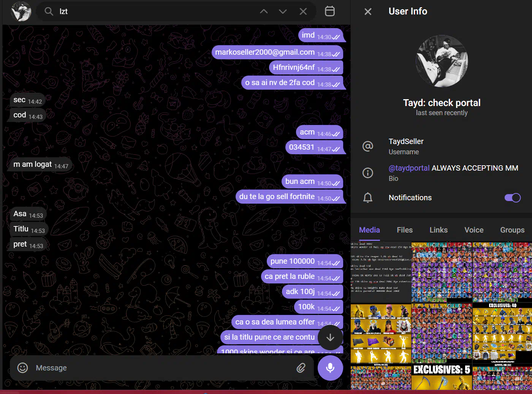Cancel the chat search

point(303,11)
